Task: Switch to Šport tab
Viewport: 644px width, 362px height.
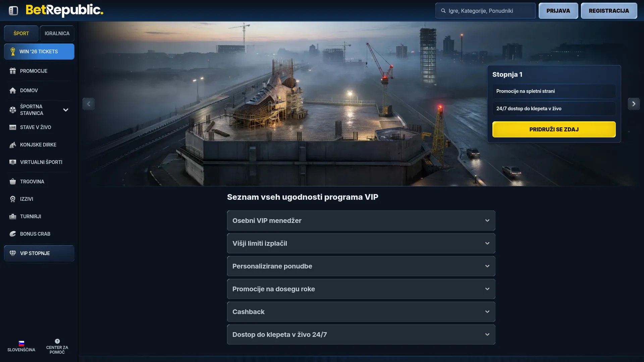Action: pyautogui.click(x=21, y=34)
